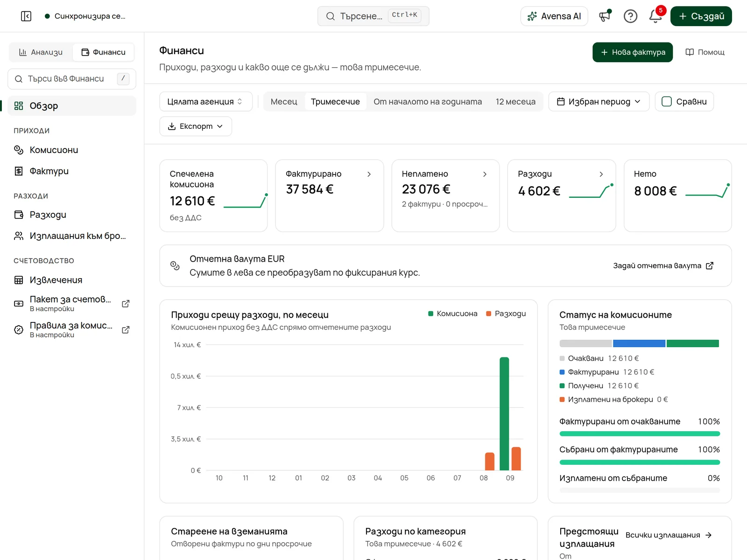Screen dimensions: 747x560
Task: Open Avensa AI assistant
Action: pos(554,16)
